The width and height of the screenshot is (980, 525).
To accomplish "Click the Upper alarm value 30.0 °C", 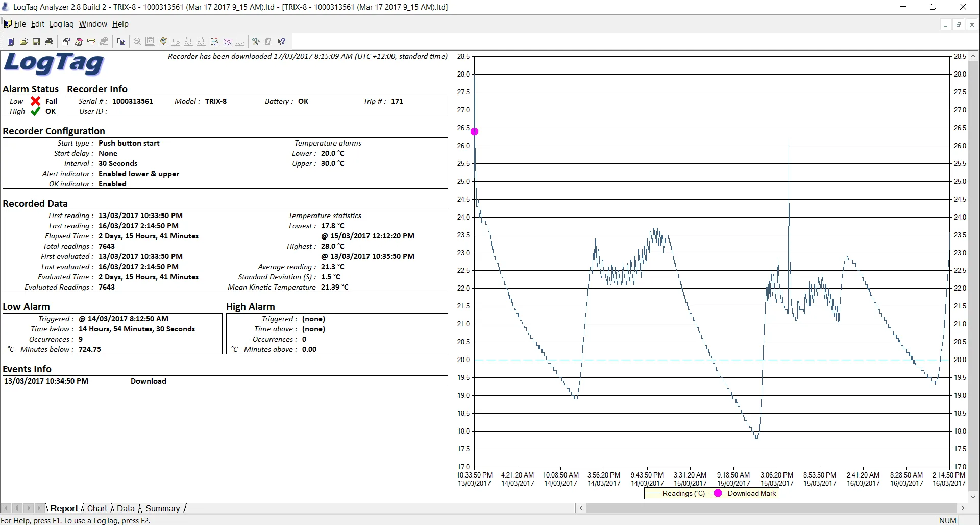I will (333, 163).
